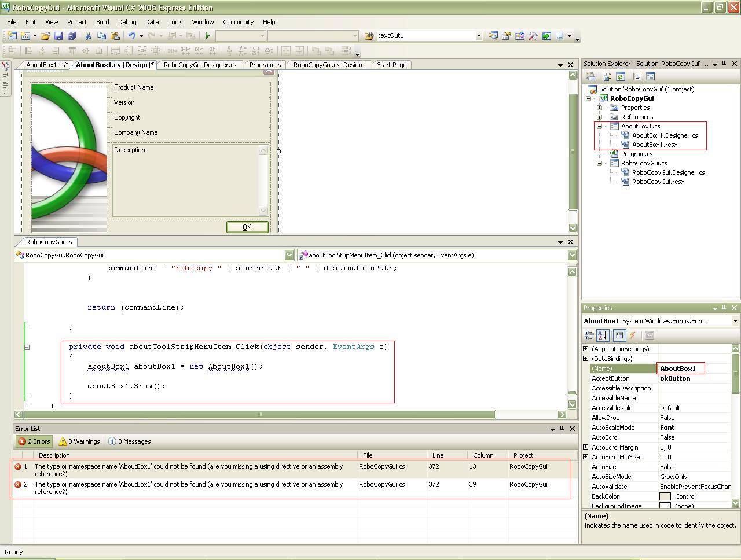Open the Properties Window toolbar icon
Viewport: 741px width, 560px height.
point(506,36)
